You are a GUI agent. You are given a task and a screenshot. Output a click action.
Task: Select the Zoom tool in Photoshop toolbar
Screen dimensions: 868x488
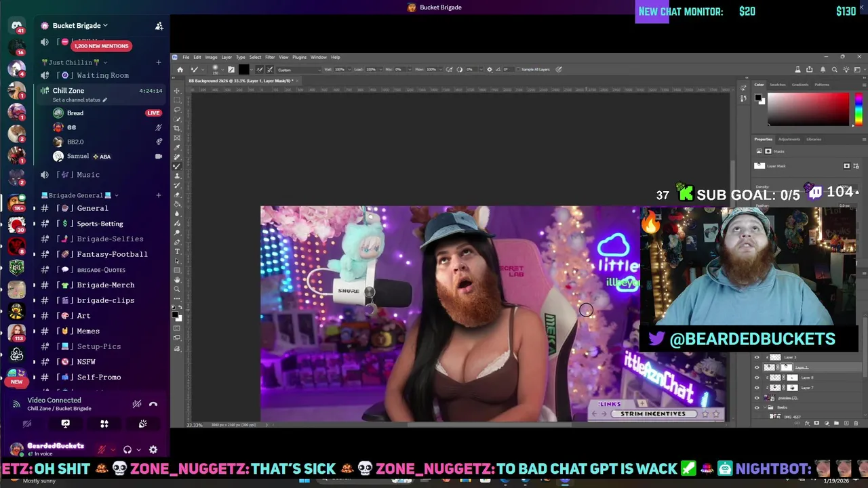[x=176, y=289]
